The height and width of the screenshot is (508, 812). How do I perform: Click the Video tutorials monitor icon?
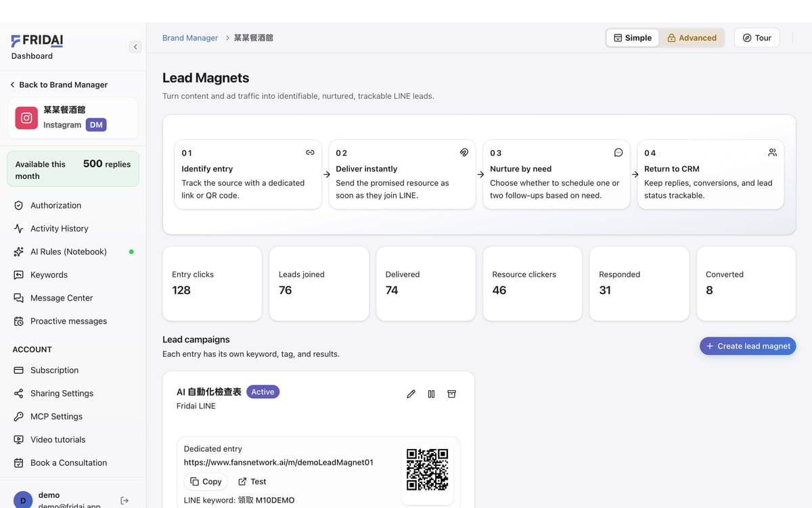tap(18, 440)
